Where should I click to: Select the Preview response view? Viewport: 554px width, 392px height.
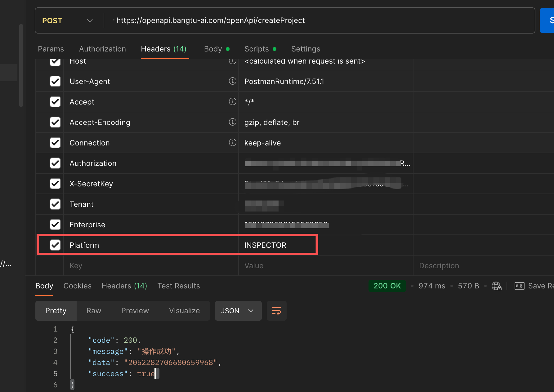tap(135, 311)
